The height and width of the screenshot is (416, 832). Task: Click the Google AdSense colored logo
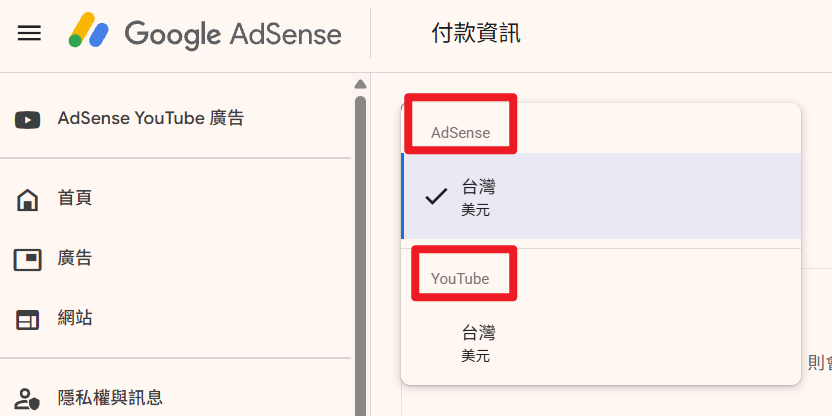coord(88,34)
